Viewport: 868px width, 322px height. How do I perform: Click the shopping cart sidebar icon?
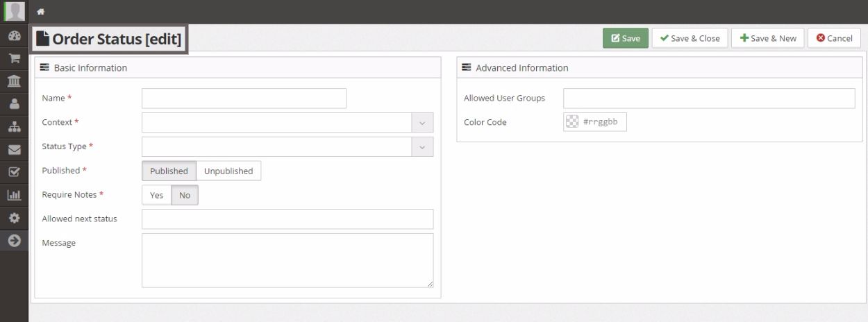click(14, 59)
